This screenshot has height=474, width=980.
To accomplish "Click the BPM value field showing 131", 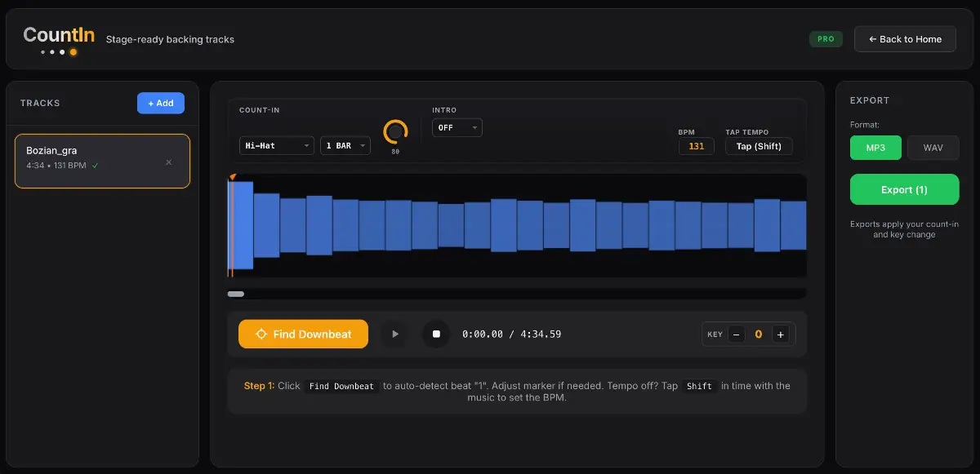I will (697, 146).
